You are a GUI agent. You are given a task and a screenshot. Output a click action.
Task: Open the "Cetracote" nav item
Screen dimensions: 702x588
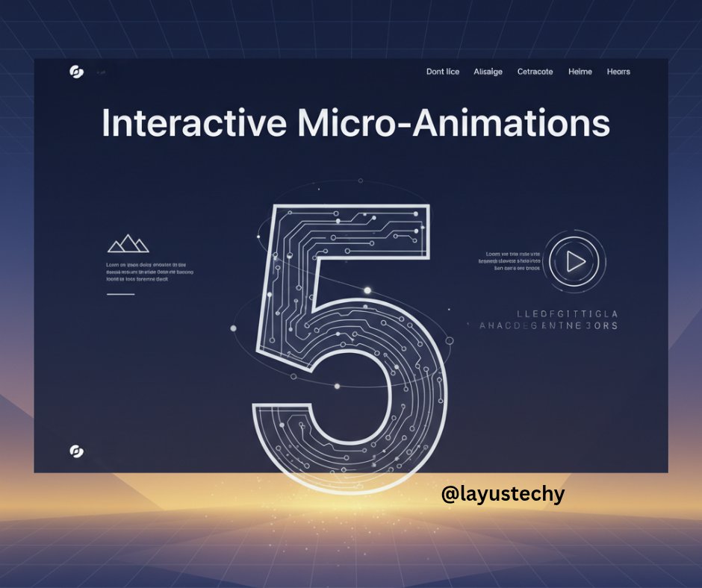click(x=535, y=72)
